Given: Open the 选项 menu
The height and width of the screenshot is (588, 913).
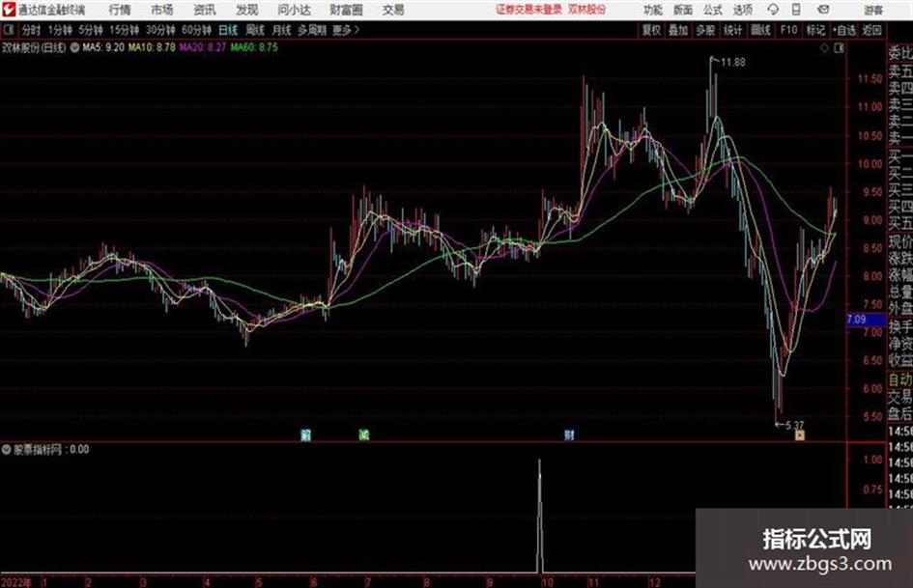Looking at the screenshot, I should click(742, 10).
